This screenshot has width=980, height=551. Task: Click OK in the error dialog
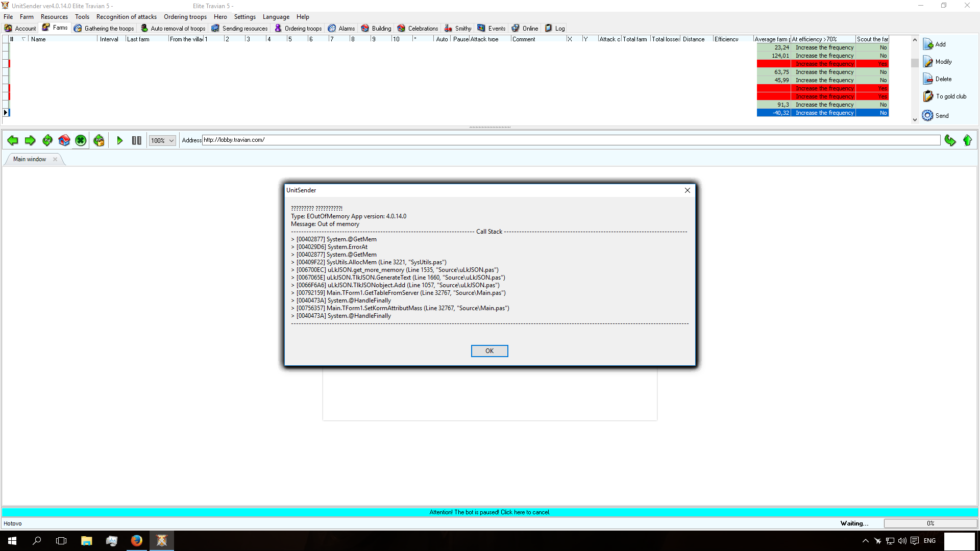point(489,351)
